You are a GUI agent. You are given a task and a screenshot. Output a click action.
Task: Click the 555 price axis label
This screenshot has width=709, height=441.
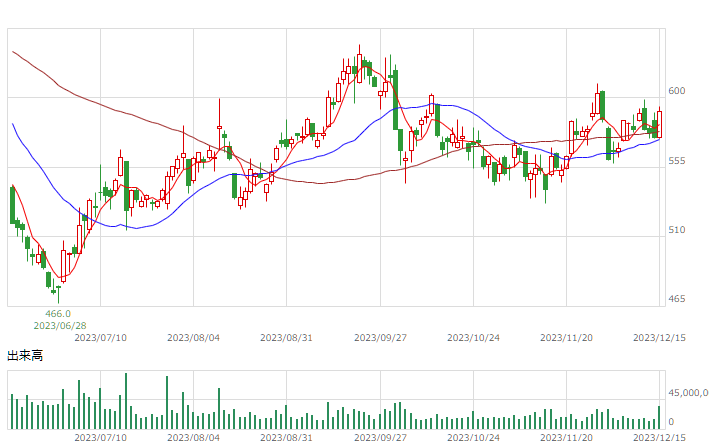[676, 161]
